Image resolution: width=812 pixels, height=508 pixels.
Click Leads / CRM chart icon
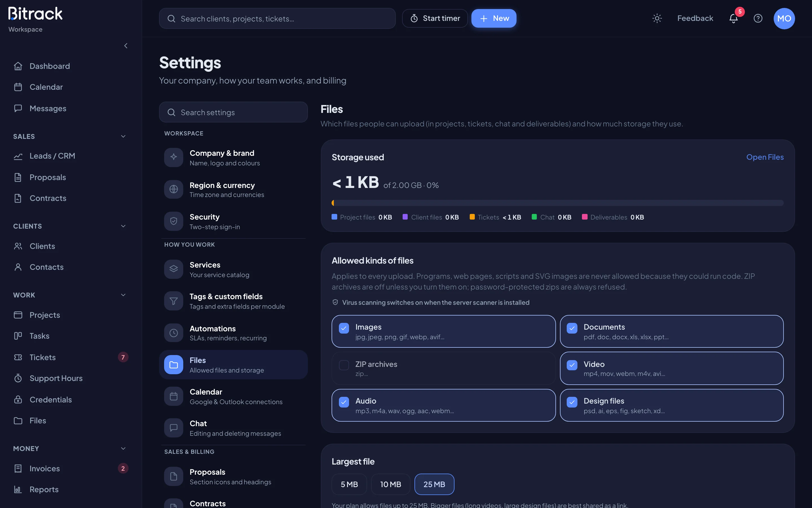pyautogui.click(x=18, y=156)
